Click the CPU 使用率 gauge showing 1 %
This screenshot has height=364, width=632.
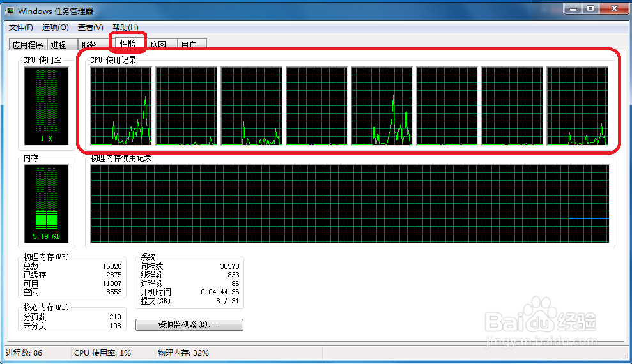point(47,106)
